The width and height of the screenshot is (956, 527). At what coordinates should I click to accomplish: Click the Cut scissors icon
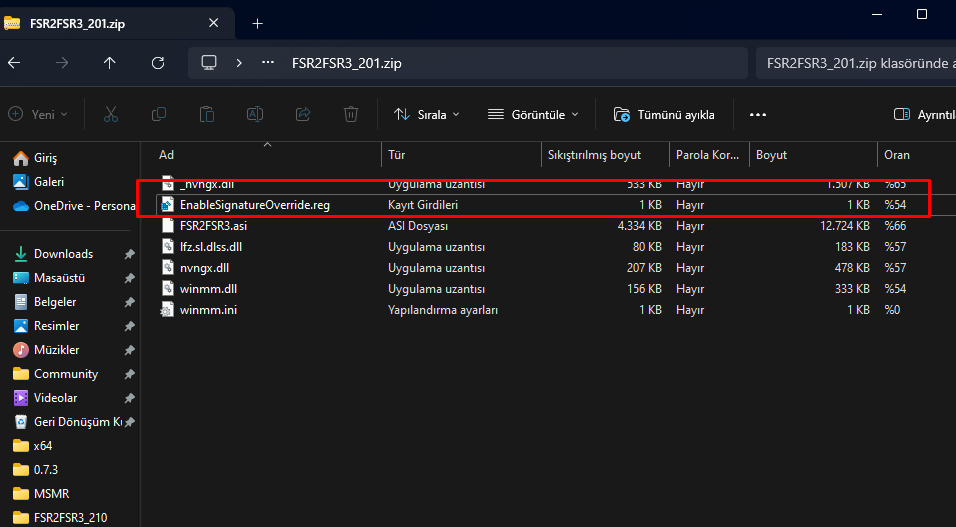tap(111, 114)
